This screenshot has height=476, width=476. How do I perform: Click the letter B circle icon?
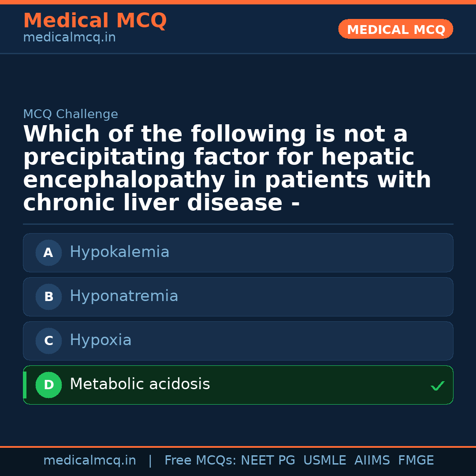(48, 297)
